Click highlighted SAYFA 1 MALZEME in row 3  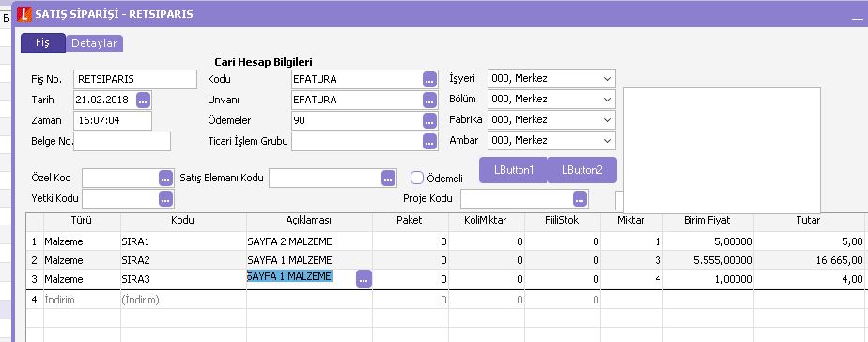(x=289, y=276)
